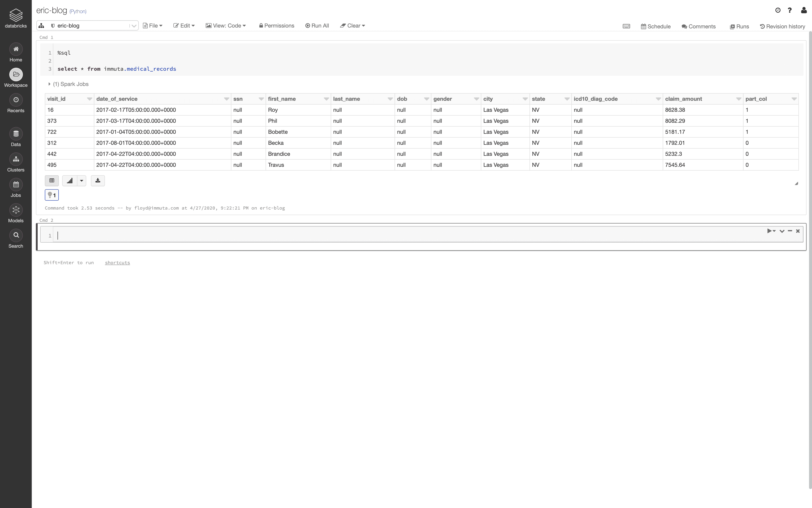Screen dimensions: 812x508
Task: Open the claim_amount column sort dropdown
Action: (738, 99)
